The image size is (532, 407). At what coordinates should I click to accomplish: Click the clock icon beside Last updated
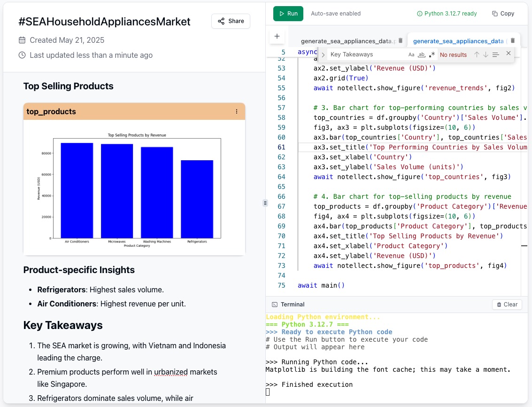coord(22,55)
